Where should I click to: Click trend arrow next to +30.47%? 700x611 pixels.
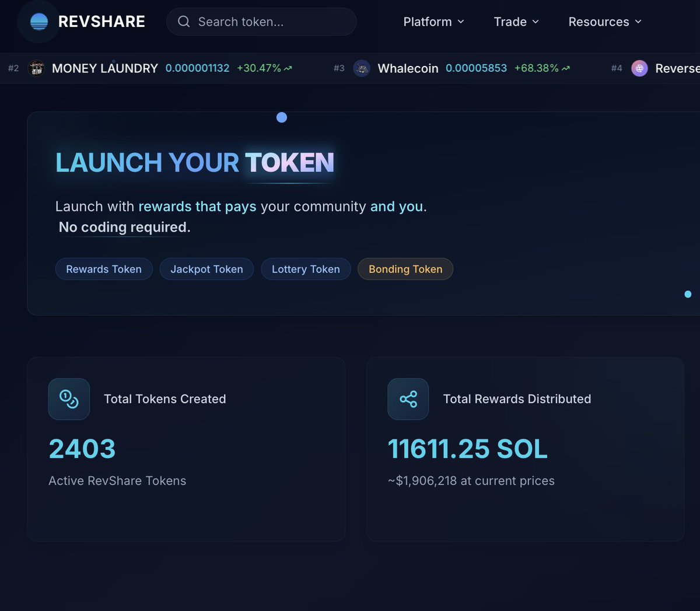pos(288,68)
